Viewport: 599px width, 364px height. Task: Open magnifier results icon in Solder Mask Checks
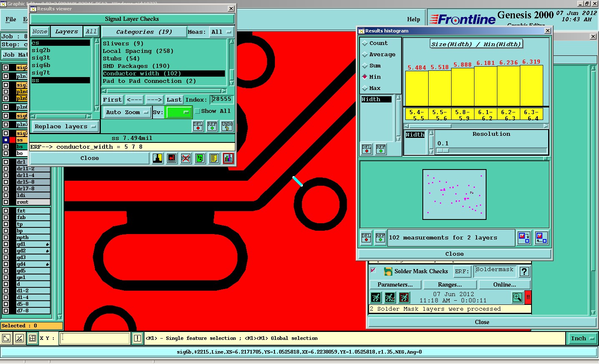[x=517, y=297]
